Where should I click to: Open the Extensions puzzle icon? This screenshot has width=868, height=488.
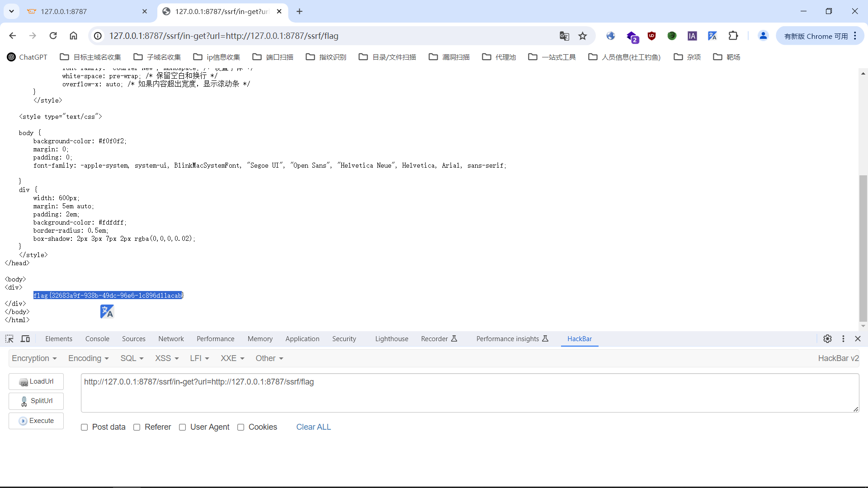(x=733, y=36)
